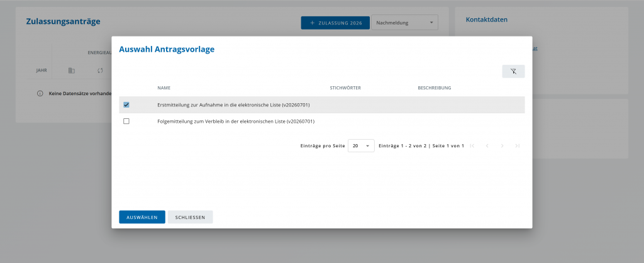Image resolution: width=644 pixels, height=263 pixels.
Task: Click the Kontaktdaten heading in the background
Action: (487, 20)
